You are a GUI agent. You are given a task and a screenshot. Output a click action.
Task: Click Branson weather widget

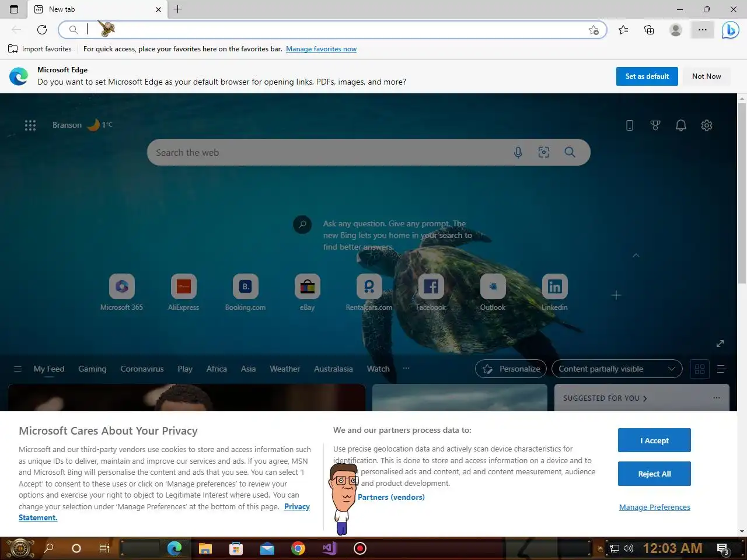pos(82,125)
